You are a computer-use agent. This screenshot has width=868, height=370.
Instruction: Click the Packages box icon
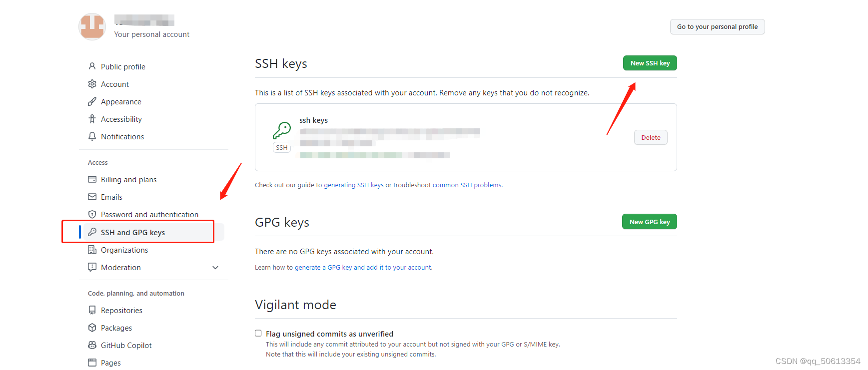[92, 328]
